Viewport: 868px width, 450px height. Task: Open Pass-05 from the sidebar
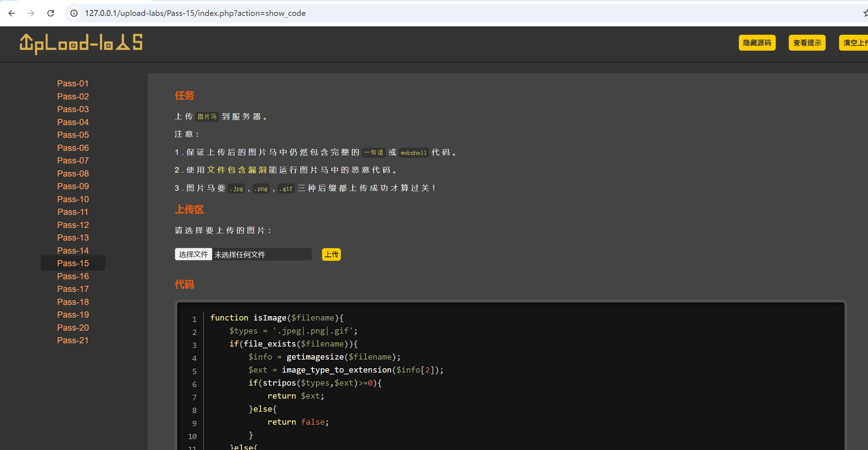73,135
